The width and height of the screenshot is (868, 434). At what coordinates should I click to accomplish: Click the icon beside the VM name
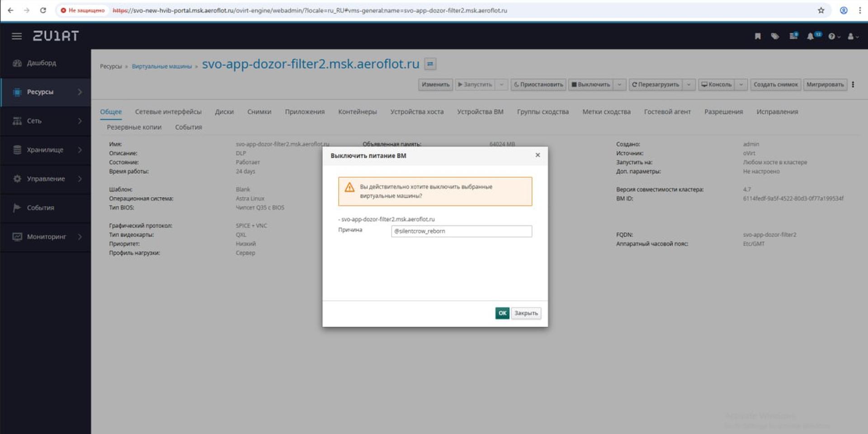[x=430, y=64]
